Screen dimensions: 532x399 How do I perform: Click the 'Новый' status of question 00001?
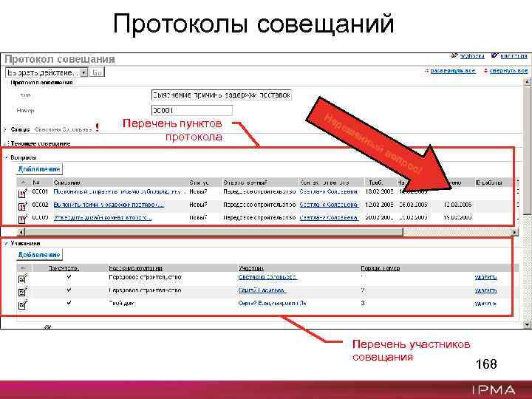coord(198,191)
